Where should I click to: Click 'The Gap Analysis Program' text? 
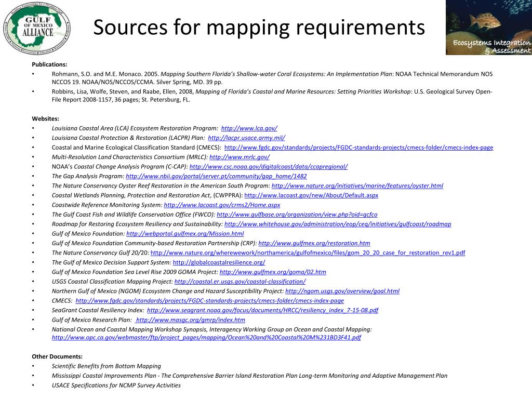pos(87,176)
